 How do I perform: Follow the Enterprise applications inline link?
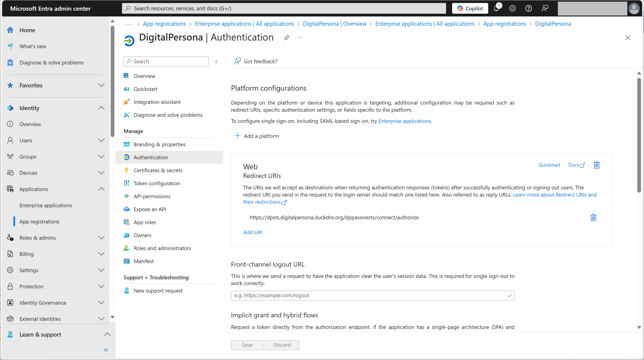click(404, 121)
